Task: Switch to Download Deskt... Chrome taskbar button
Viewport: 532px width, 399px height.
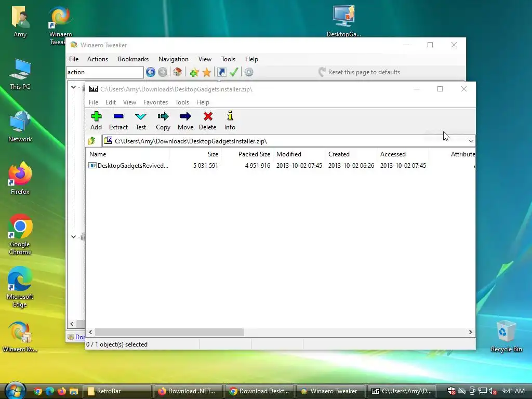Action: tap(260, 391)
